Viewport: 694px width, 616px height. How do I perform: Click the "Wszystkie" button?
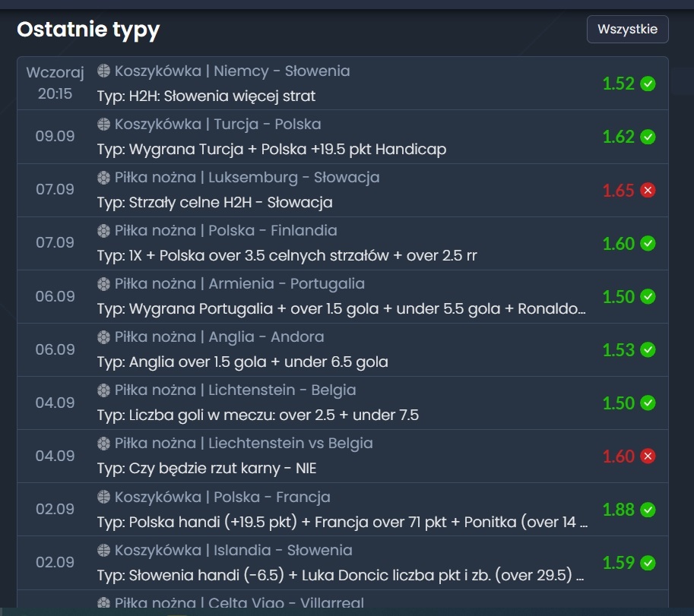[x=627, y=30]
